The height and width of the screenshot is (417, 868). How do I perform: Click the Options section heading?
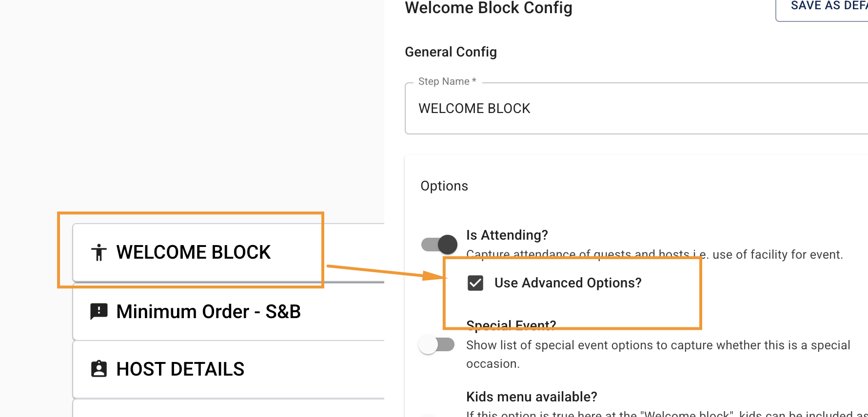[x=444, y=186]
